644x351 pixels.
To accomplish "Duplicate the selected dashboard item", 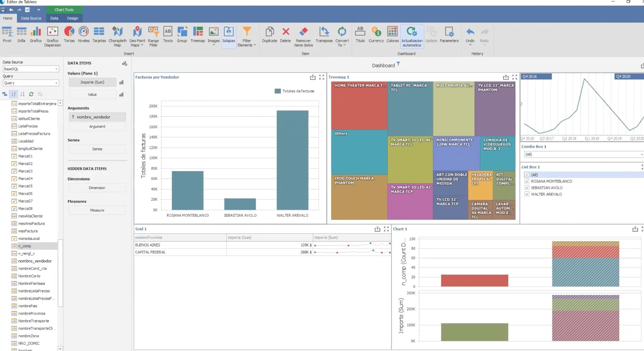I will [x=270, y=34].
